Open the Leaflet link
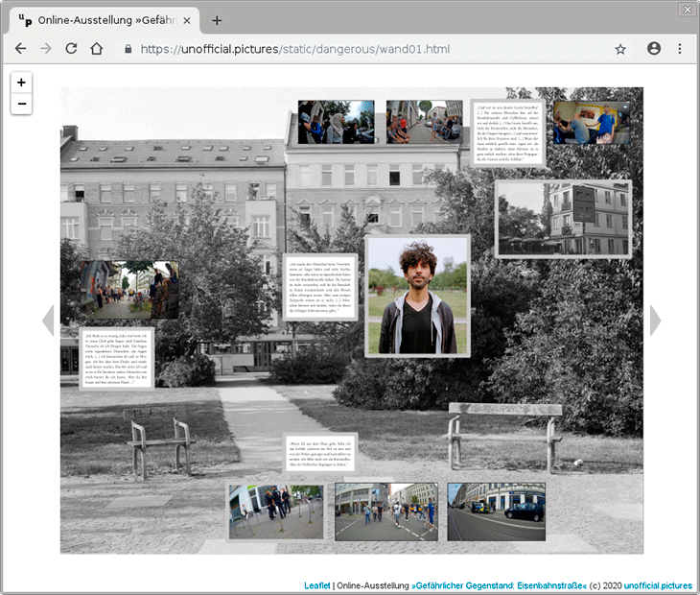 click(x=317, y=585)
